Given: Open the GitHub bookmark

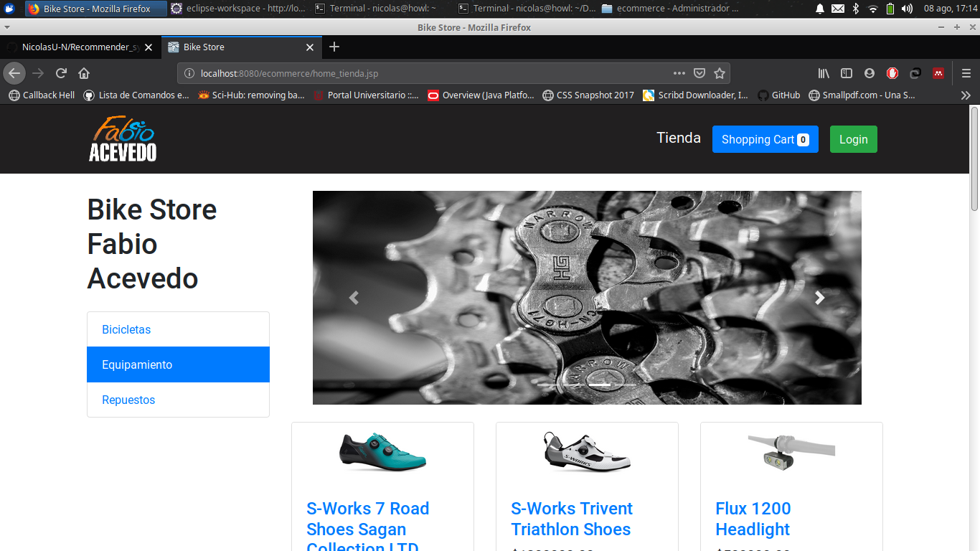Looking at the screenshot, I should click(779, 95).
